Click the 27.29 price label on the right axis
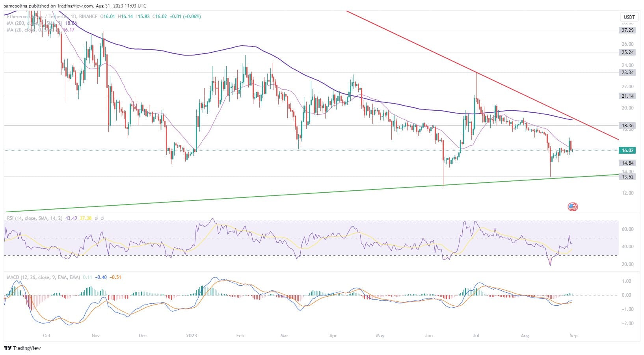The image size is (644, 355). [627, 30]
